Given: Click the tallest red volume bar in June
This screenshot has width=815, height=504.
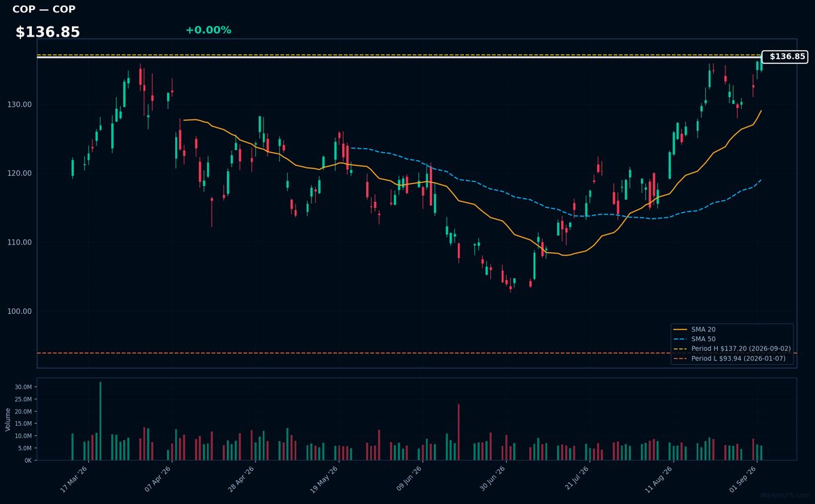Looking at the screenshot, I should pyautogui.click(x=458, y=432).
